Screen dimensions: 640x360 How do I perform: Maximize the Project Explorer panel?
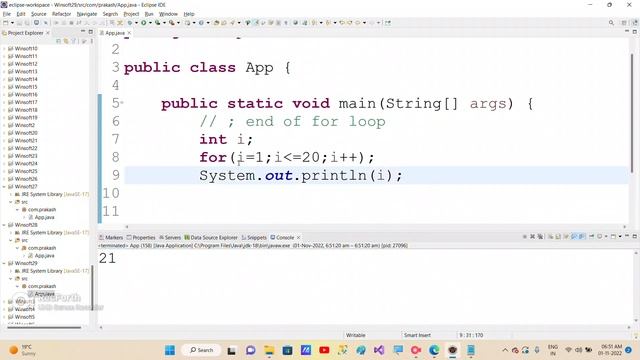[91, 31]
